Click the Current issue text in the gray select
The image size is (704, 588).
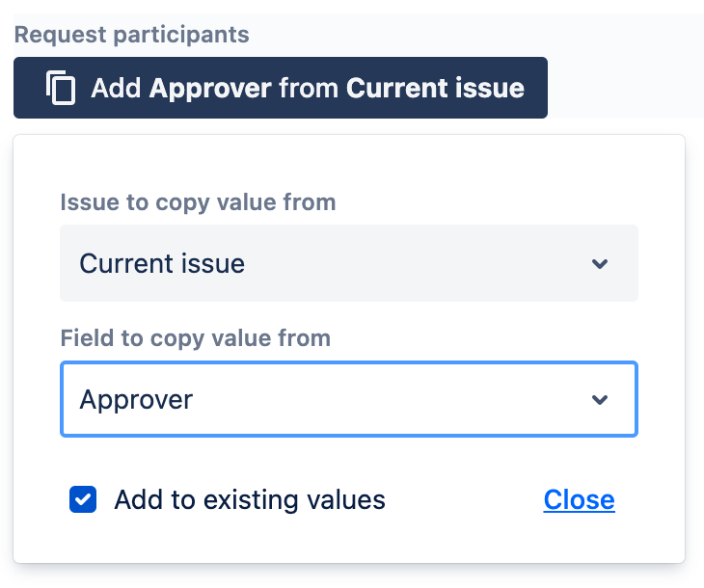(x=162, y=263)
